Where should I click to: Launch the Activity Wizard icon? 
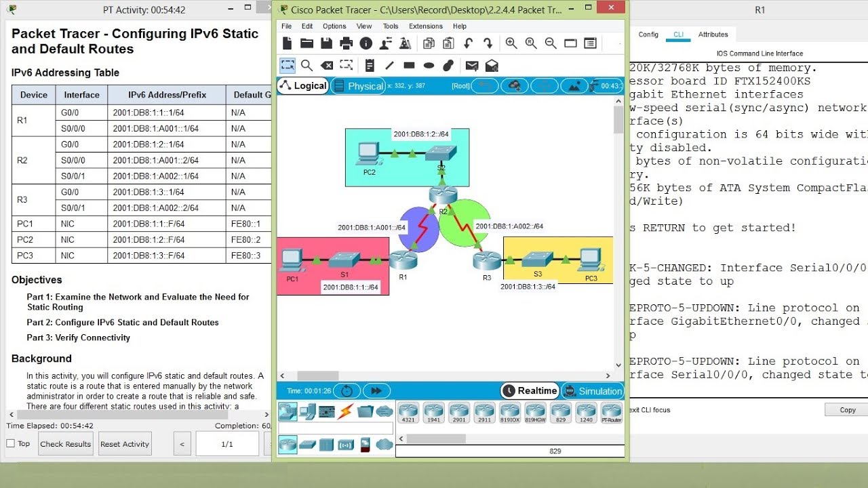(x=406, y=43)
